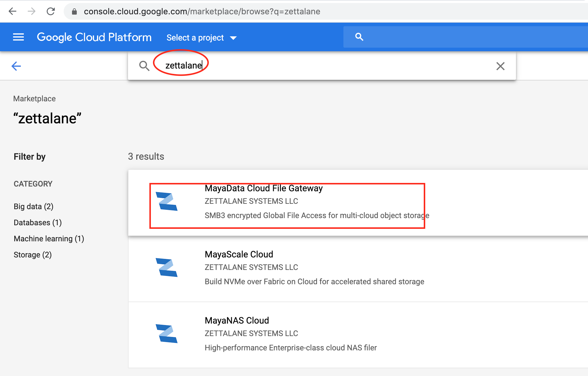The width and height of the screenshot is (588, 376).
Task: Filter by Storage category
Action: pos(32,255)
